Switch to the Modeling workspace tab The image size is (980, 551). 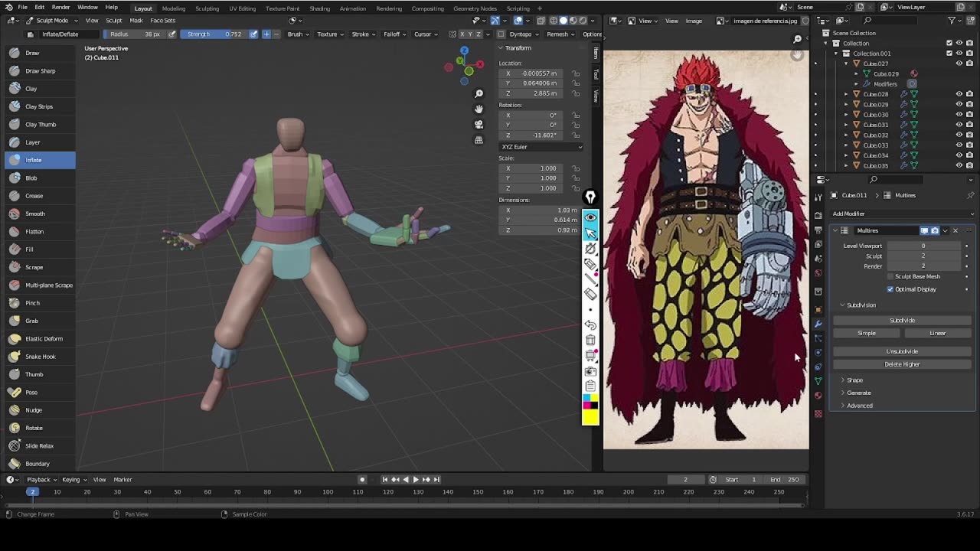173,8
